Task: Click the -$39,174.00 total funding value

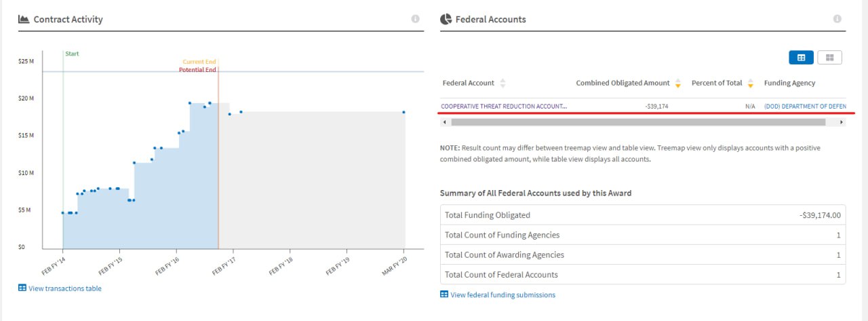Action: [x=821, y=215]
